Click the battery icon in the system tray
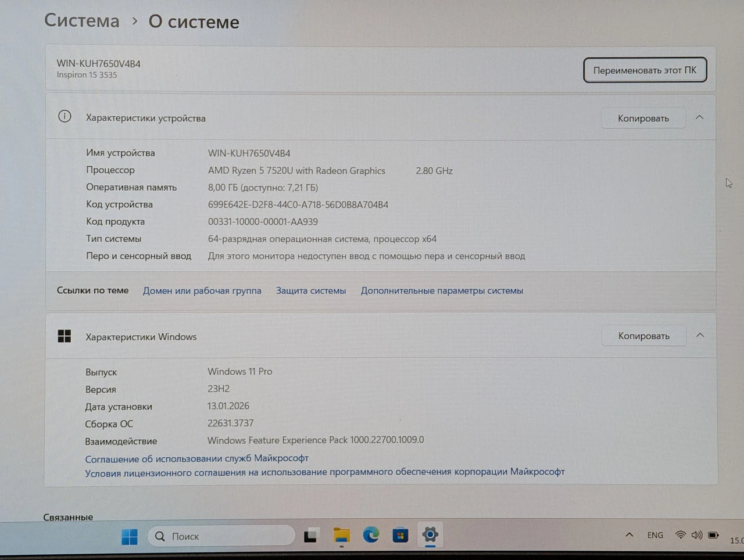Viewport: 744px width, 560px height. pyautogui.click(x=713, y=535)
